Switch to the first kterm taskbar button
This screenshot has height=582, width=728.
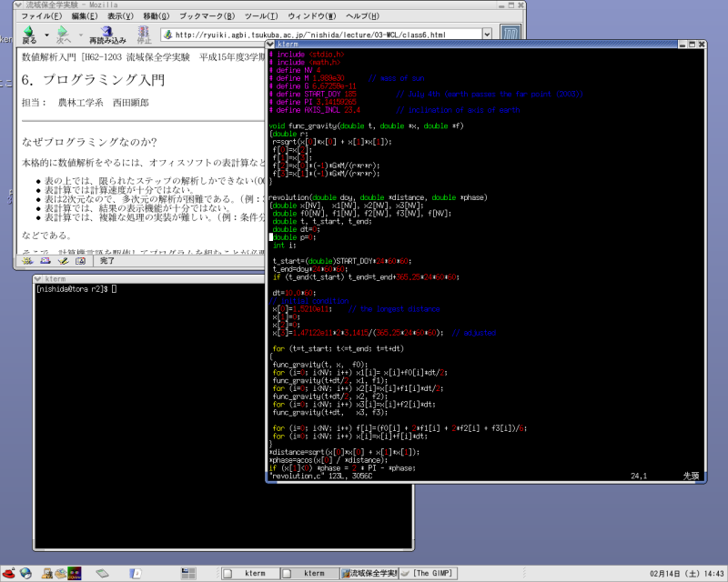(x=249, y=573)
